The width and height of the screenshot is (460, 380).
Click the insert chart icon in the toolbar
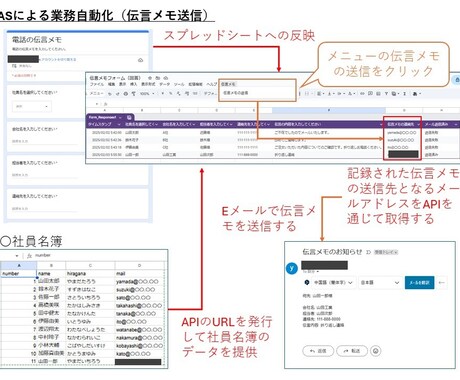click(378, 94)
